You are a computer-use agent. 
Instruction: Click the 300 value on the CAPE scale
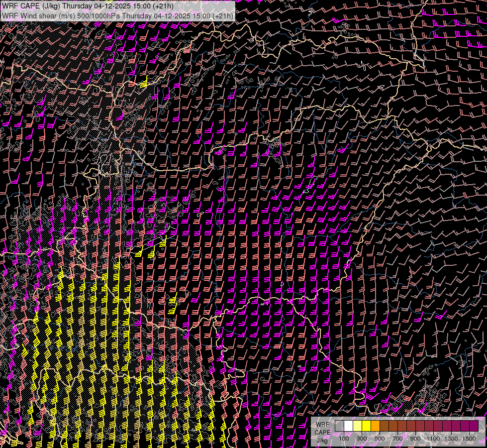[x=362, y=439]
